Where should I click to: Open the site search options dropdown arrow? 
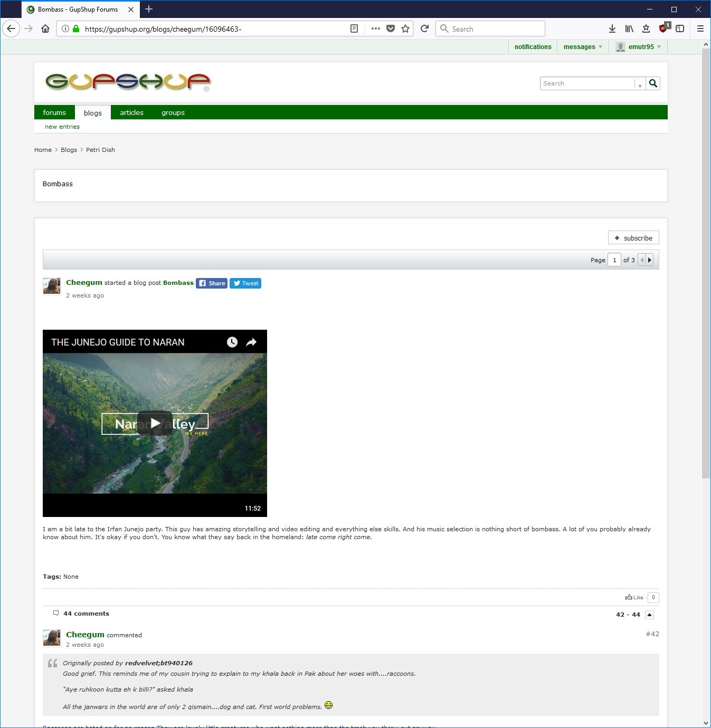640,84
